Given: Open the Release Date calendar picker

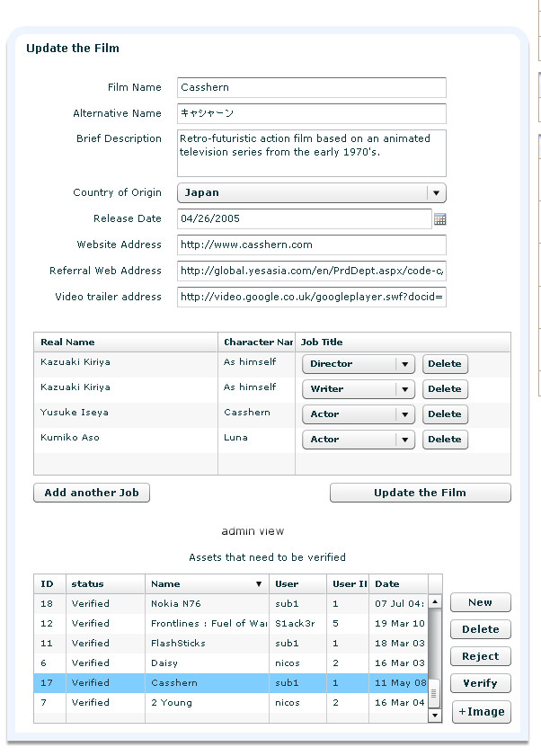Looking at the screenshot, I should coord(439,219).
